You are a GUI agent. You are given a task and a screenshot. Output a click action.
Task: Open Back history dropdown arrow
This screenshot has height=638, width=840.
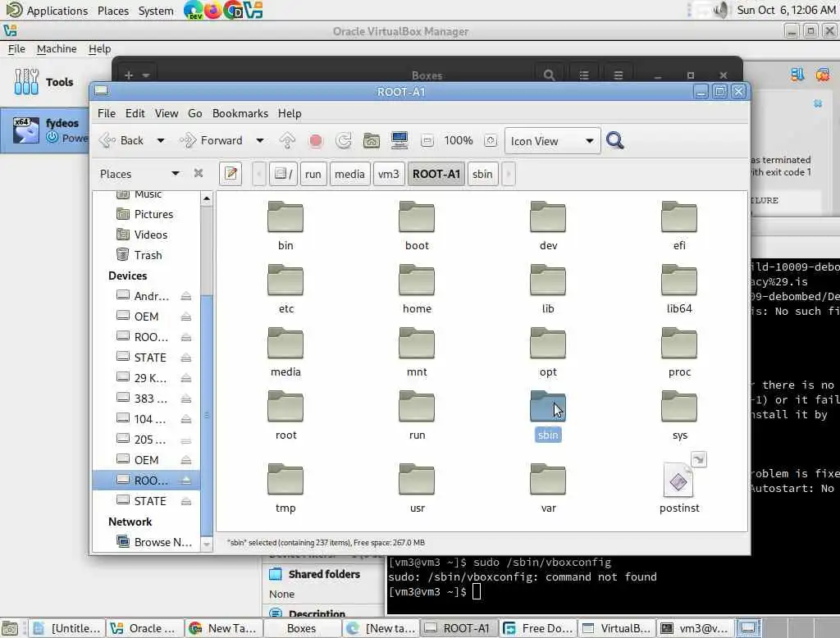(x=160, y=140)
